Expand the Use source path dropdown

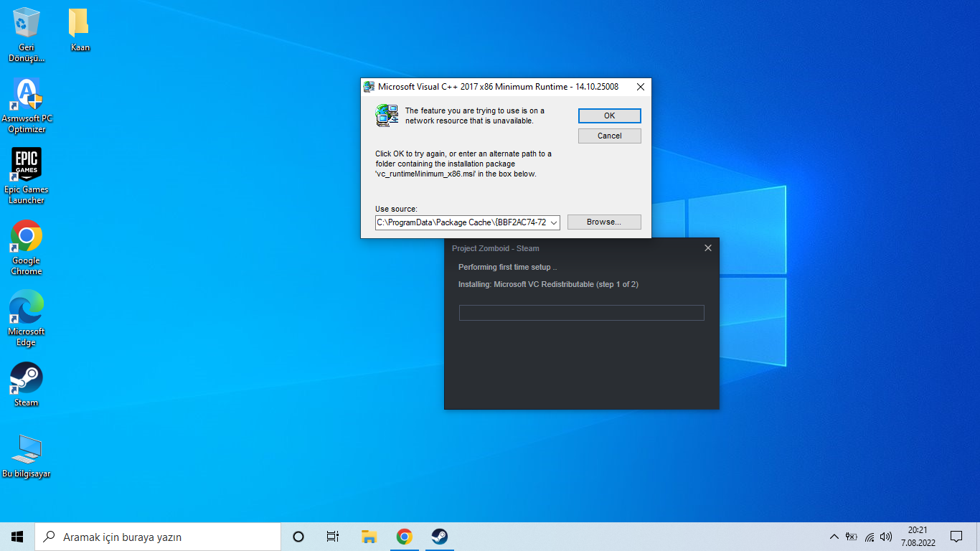pyautogui.click(x=553, y=222)
